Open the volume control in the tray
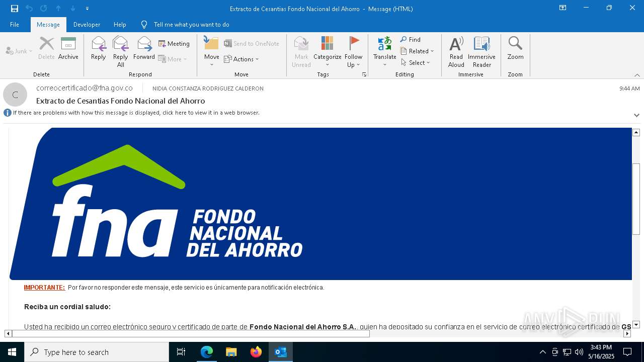Screen dimensions: 644x362 coord(579,352)
